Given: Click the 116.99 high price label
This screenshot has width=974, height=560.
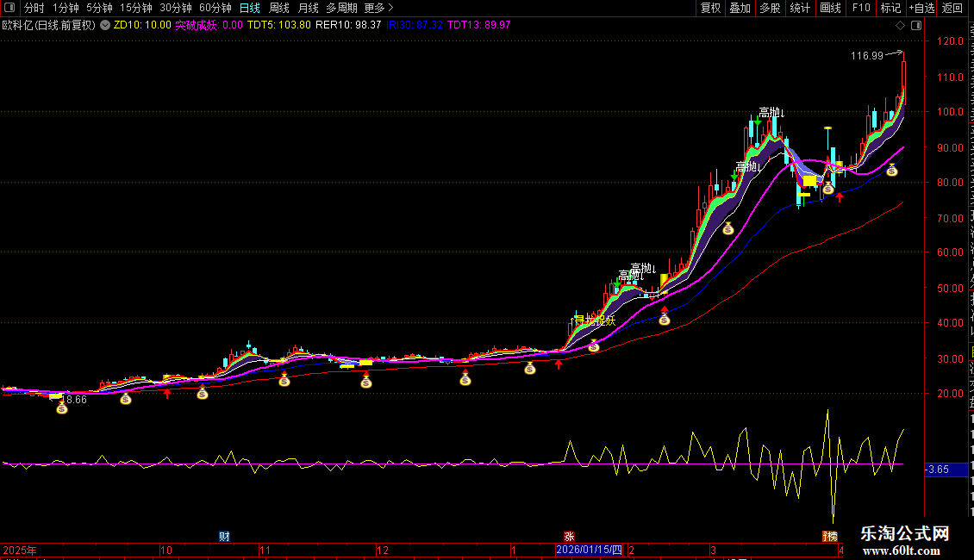Looking at the screenshot, I should point(866,56).
